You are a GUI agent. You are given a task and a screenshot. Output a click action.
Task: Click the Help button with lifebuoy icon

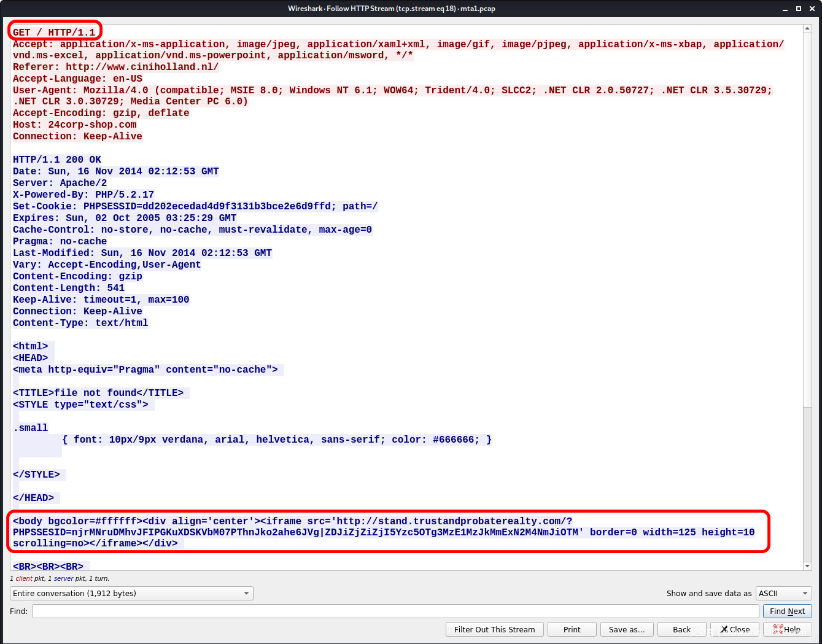(x=787, y=629)
